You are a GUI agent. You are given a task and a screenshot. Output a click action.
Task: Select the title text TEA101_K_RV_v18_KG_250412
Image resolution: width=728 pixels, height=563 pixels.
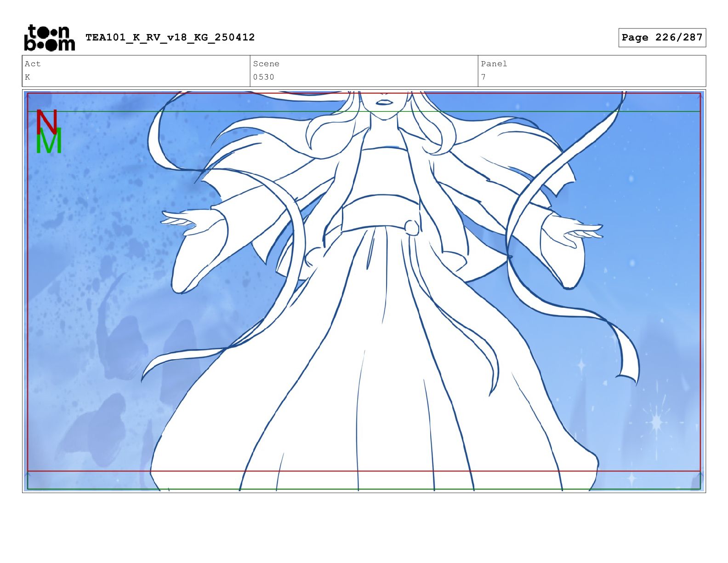click(170, 37)
